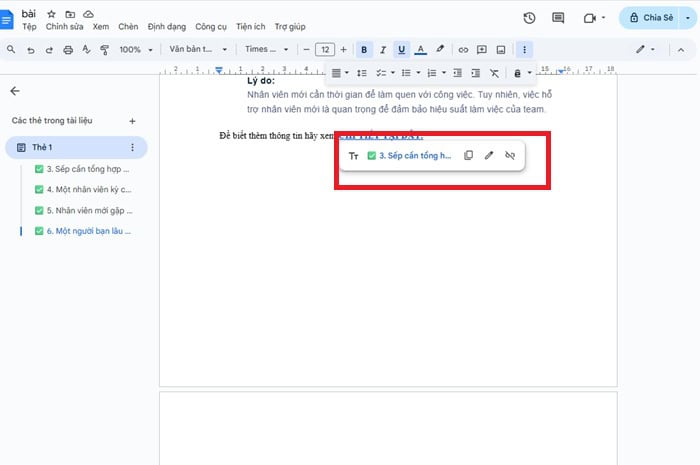The width and height of the screenshot is (700, 465).
Task: Open the Chỉnh sửa menu
Action: pos(64,27)
